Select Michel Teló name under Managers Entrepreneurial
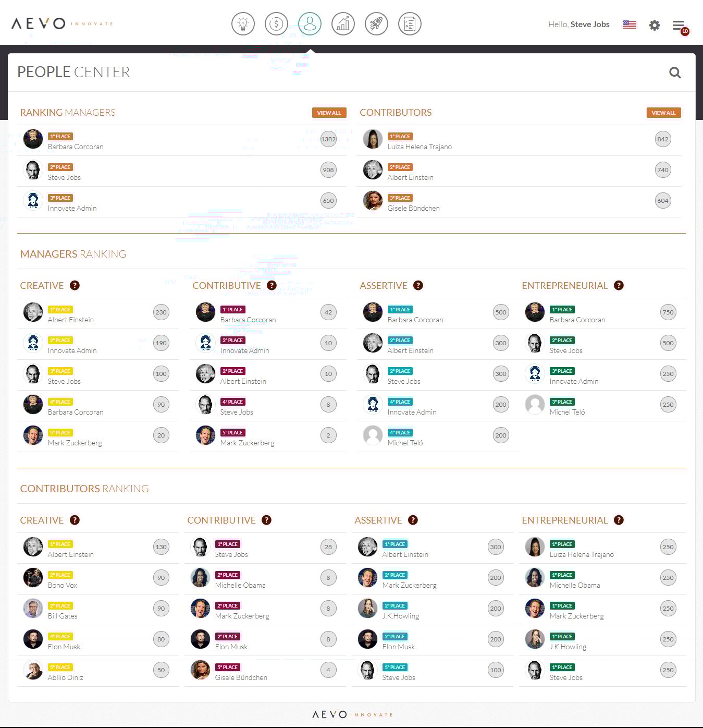 (x=567, y=412)
